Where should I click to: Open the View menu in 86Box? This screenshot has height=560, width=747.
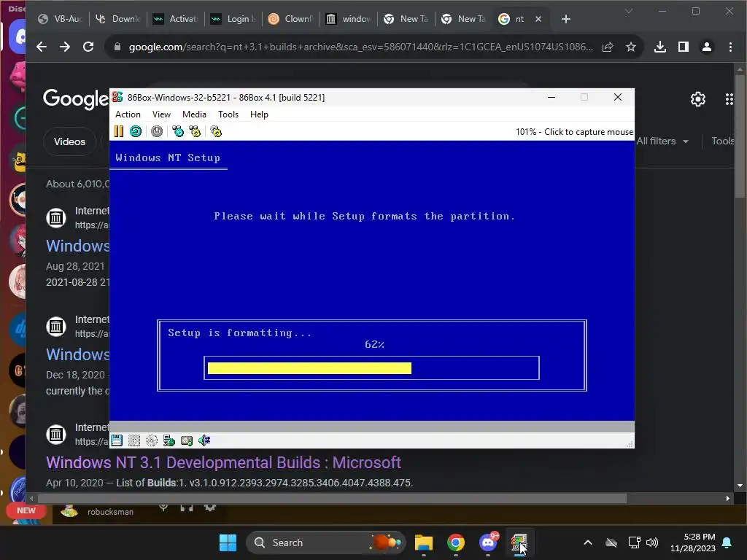click(161, 114)
